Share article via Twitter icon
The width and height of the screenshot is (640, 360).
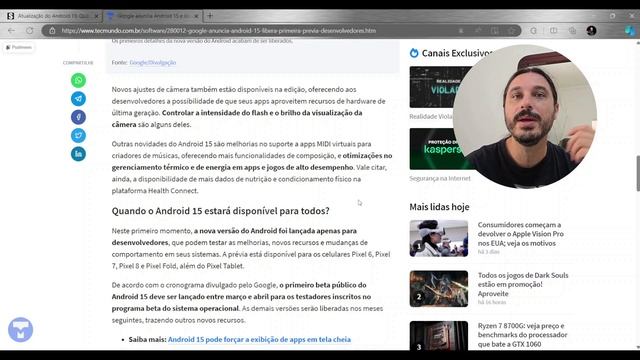78,136
